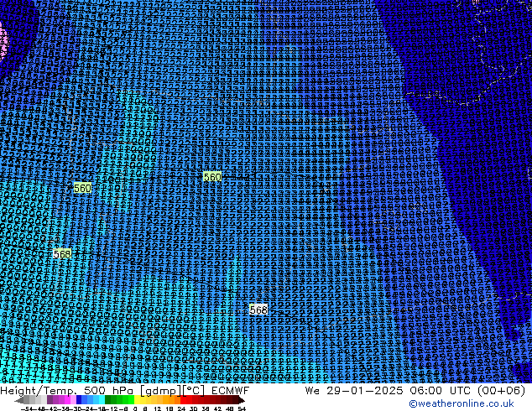Pick the dark purple swatch in the color legend

[50, 399]
